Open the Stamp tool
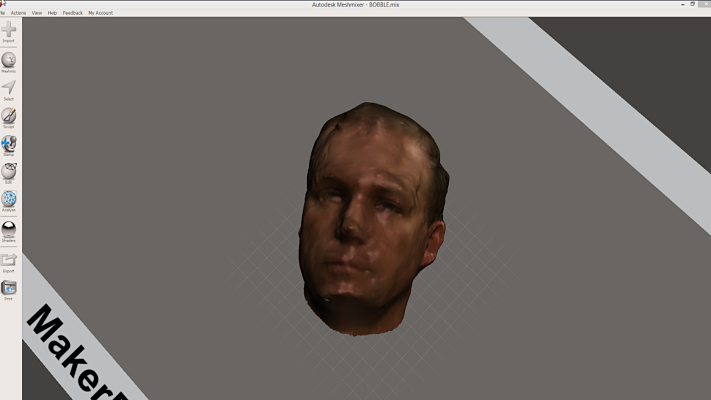711x400 pixels. [9, 146]
